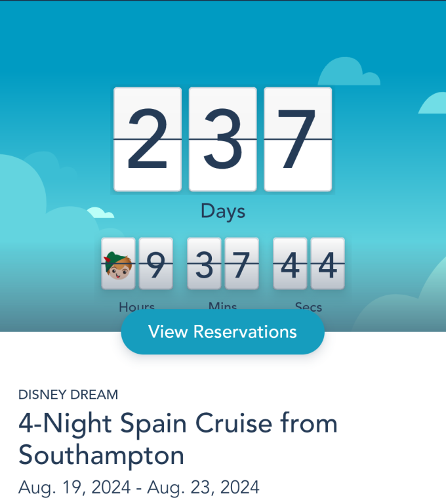Tap the large days digit 3 flip tile
The width and height of the screenshot is (446, 504).
pos(222,139)
